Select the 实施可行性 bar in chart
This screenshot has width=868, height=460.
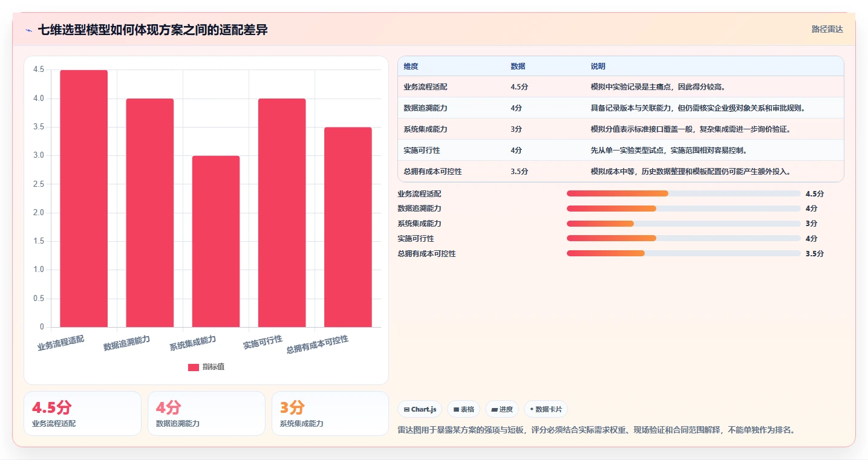282,213
